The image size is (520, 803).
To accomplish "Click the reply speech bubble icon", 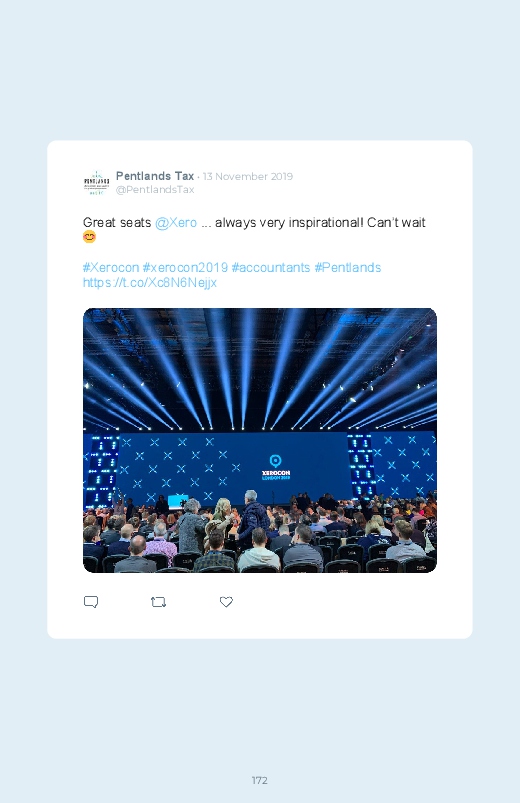I will pyautogui.click(x=91, y=602).
